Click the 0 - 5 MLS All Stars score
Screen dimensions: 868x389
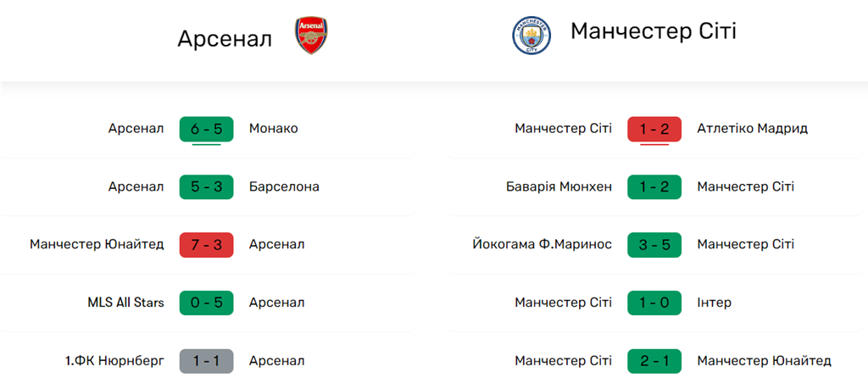point(206,303)
